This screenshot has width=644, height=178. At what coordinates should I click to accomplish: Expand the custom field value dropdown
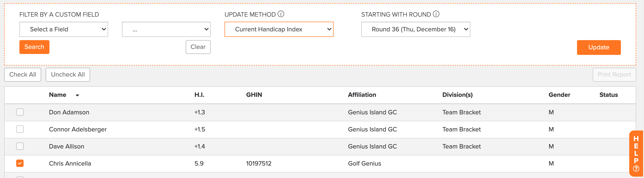[166, 29]
